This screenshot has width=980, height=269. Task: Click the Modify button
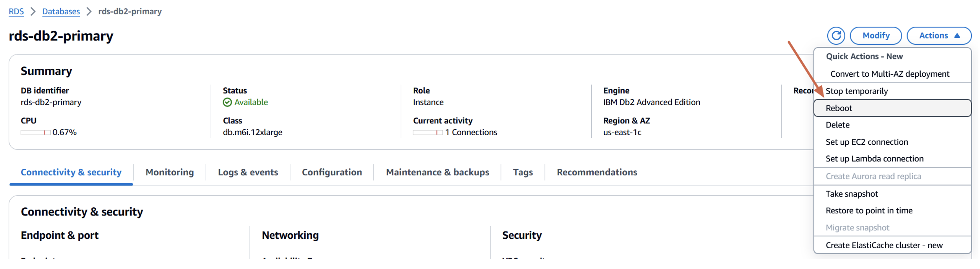tap(875, 36)
